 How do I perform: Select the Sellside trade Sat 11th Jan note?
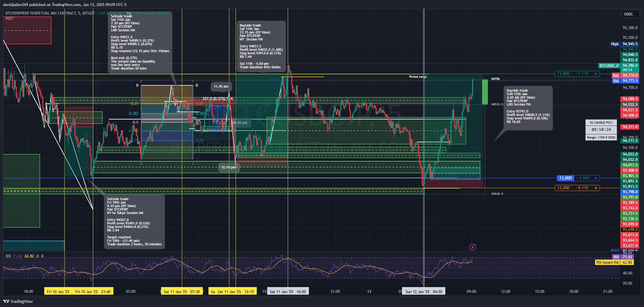(140, 42)
